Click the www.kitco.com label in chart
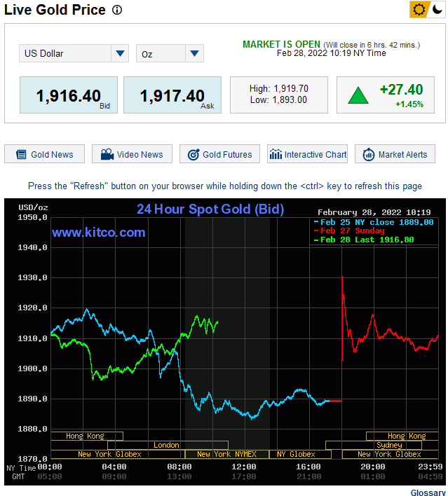Image resolution: width=448 pixels, height=496 pixels. tap(99, 233)
